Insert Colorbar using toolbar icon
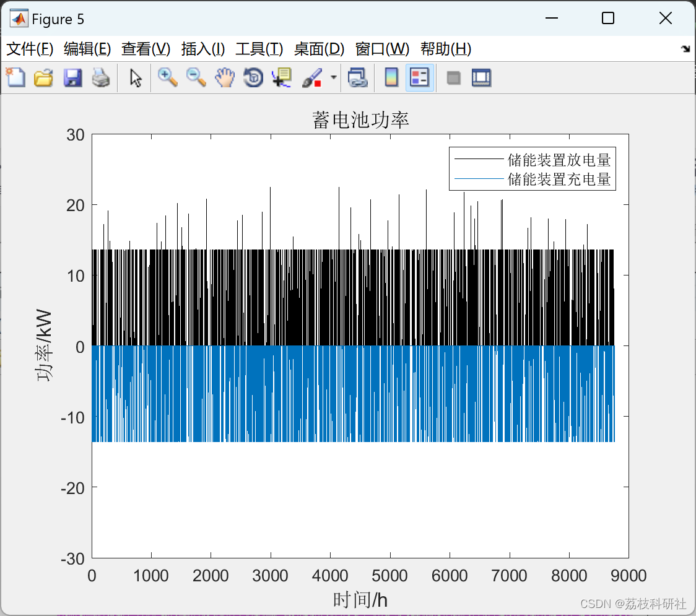696x616 pixels. pyautogui.click(x=391, y=77)
